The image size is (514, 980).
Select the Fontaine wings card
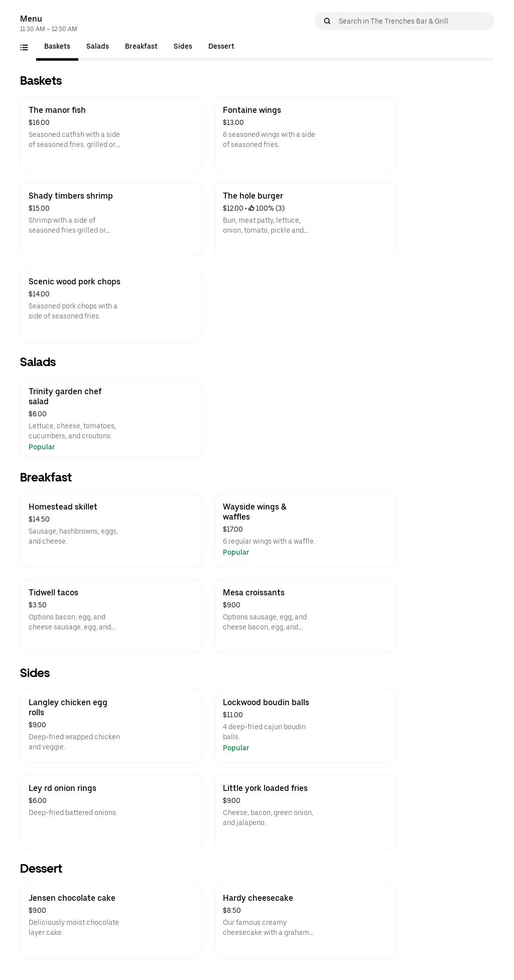click(x=305, y=133)
